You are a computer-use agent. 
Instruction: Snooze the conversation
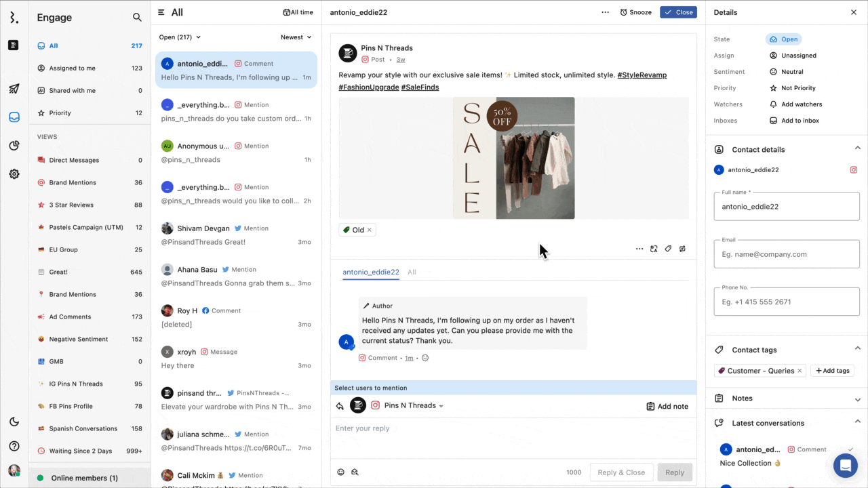pyautogui.click(x=635, y=12)
